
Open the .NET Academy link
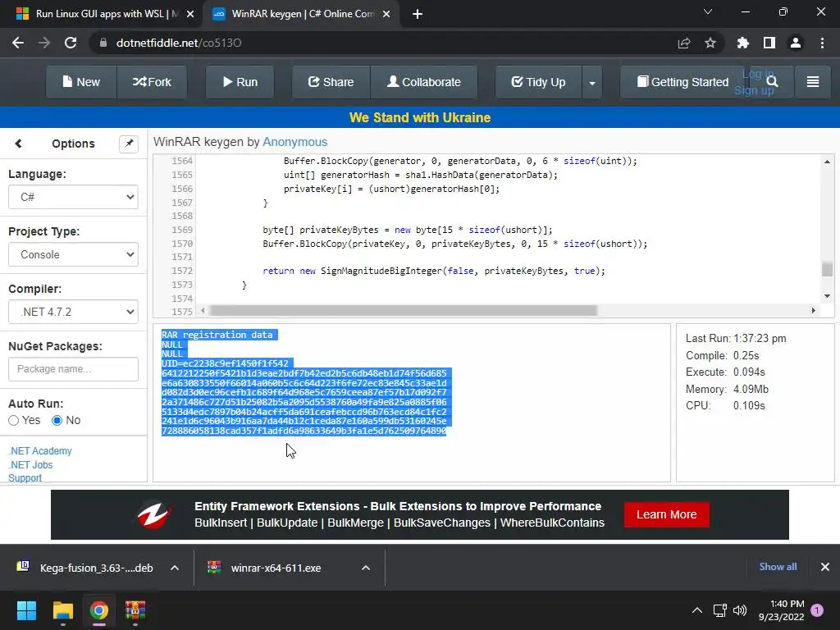coord(40,451)
